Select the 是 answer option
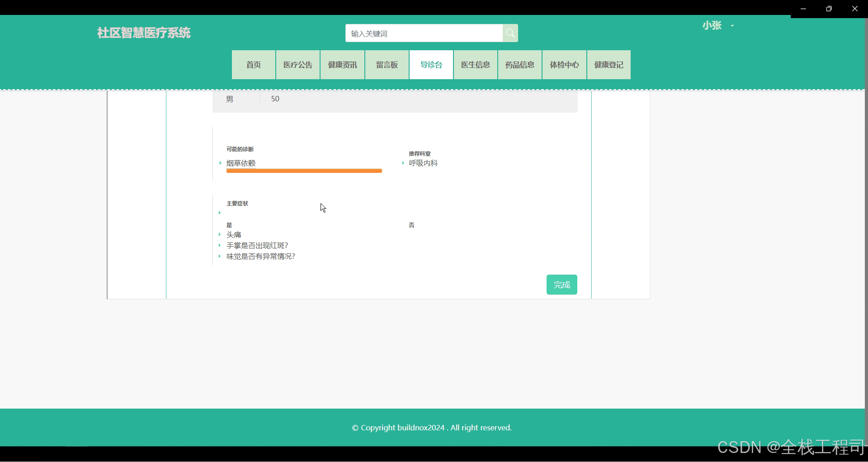The width and height of the screenshot is (868, 462). click(229, 225)
